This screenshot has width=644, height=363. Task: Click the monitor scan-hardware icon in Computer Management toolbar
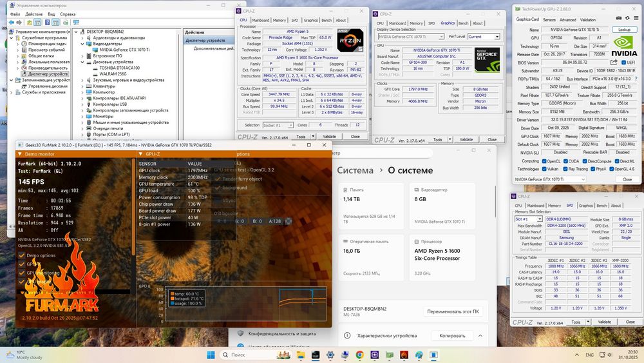coord(76,22)
